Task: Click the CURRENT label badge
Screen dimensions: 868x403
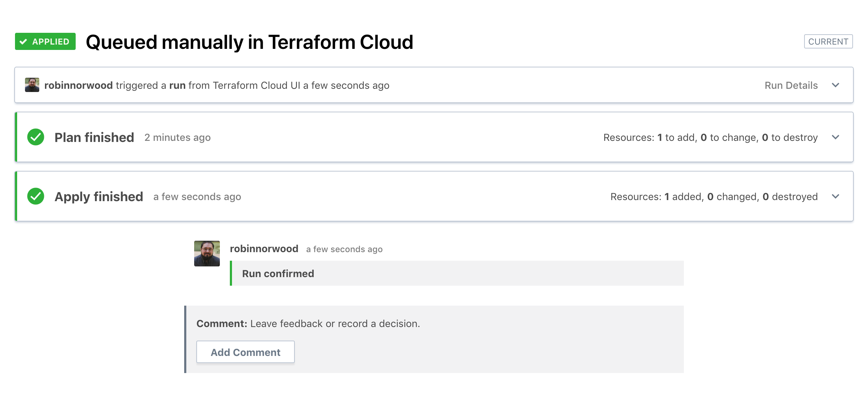Action: pos(828,41)
